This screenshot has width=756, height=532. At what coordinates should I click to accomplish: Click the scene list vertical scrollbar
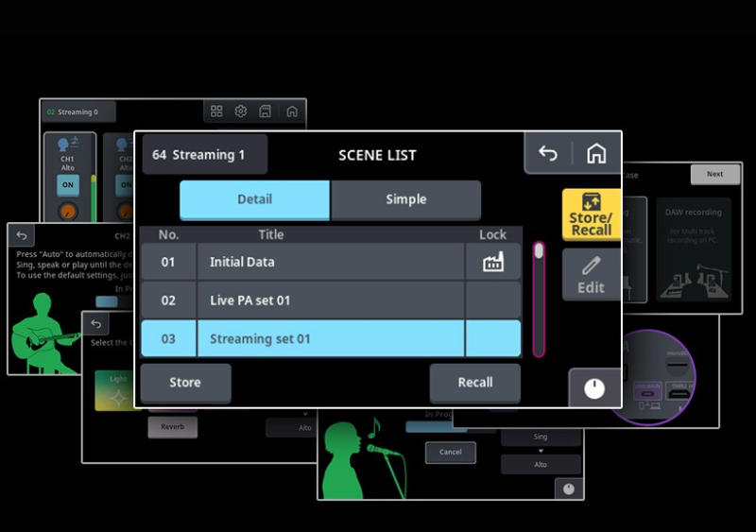539,299
